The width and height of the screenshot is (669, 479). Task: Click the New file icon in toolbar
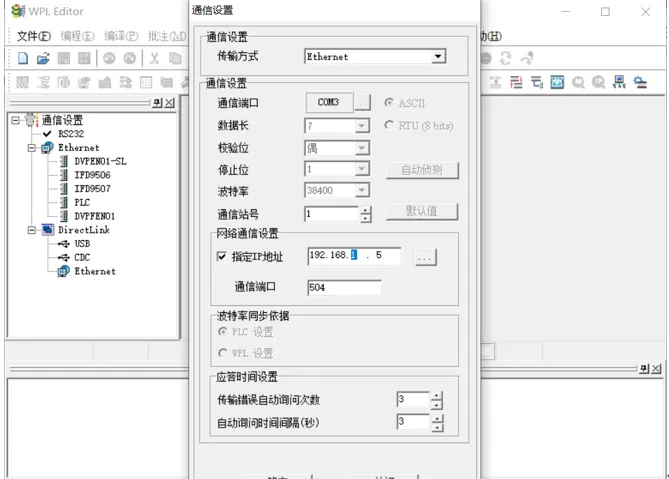tap(23, 58)
